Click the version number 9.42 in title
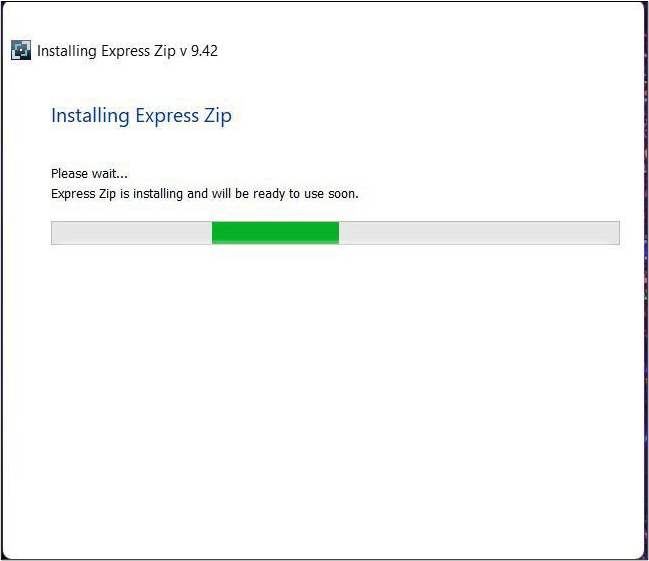This screenshot has width=649, height=561. pos(204,50)
